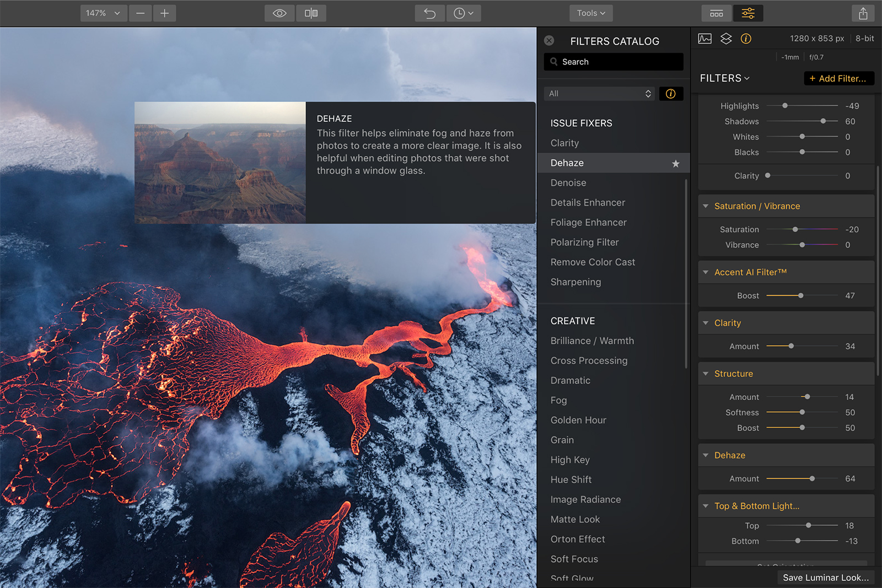Toggle the before/after compare view icon
The width and height of the screenshot is (882, 588).
311,13
